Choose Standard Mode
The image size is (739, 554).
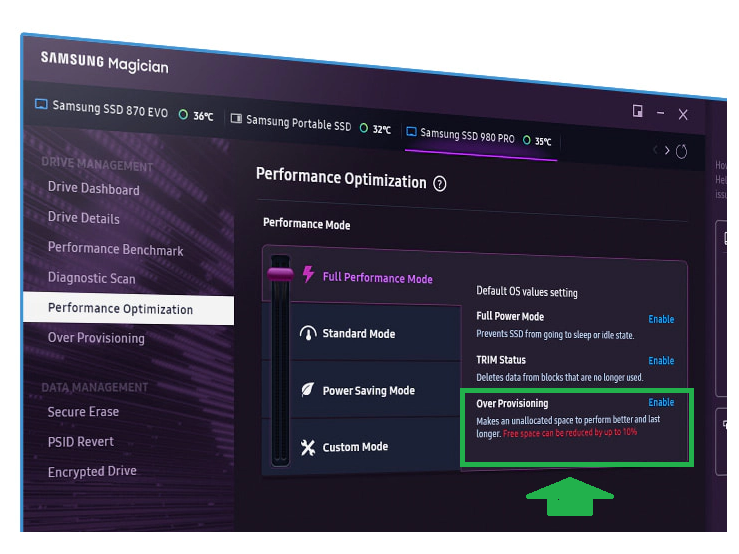click(359, 334)
